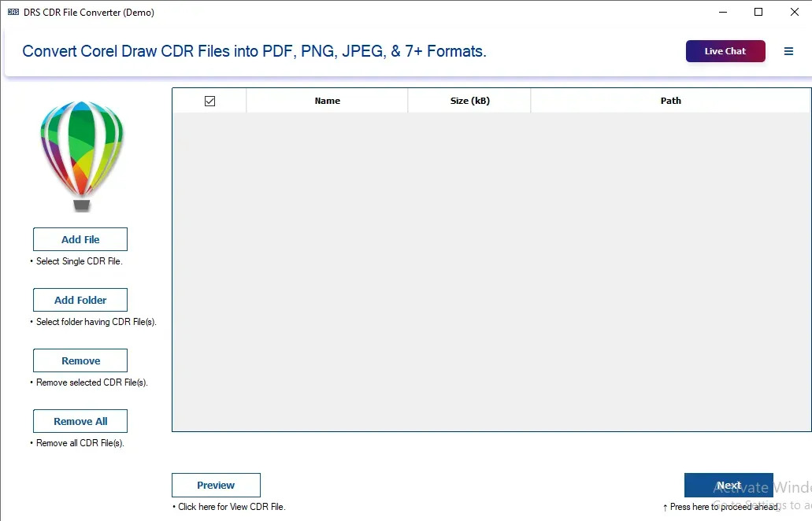Close the DRS CDR File Converter window

click(795, 12)
